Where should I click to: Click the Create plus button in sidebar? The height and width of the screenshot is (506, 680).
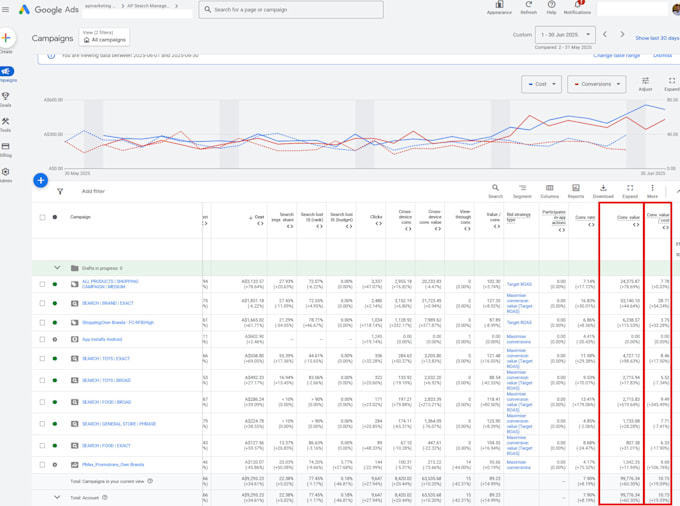click(x=6, y=38)
